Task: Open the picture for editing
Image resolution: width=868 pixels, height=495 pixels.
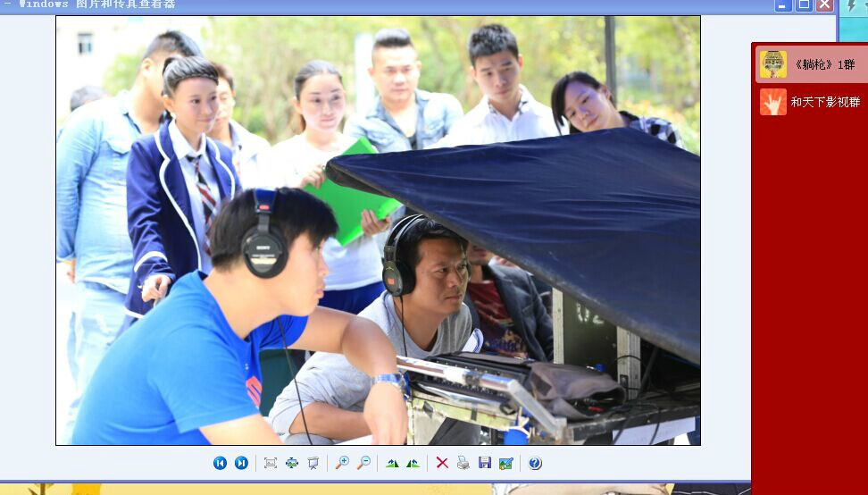Action: [x=506, y=463]
